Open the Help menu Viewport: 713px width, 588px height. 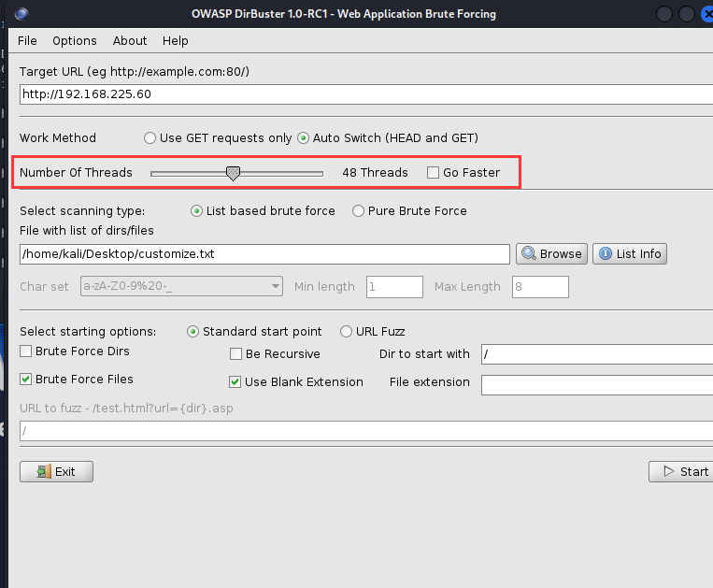tap(175, 41)
